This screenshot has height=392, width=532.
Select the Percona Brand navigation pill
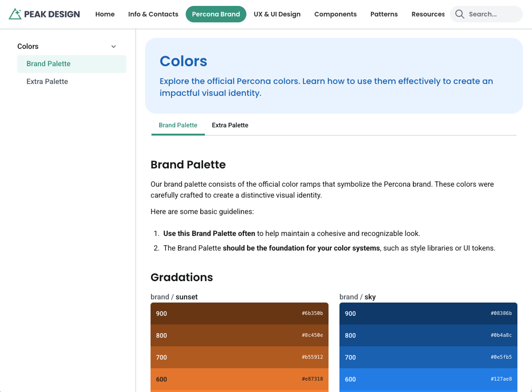216,14
